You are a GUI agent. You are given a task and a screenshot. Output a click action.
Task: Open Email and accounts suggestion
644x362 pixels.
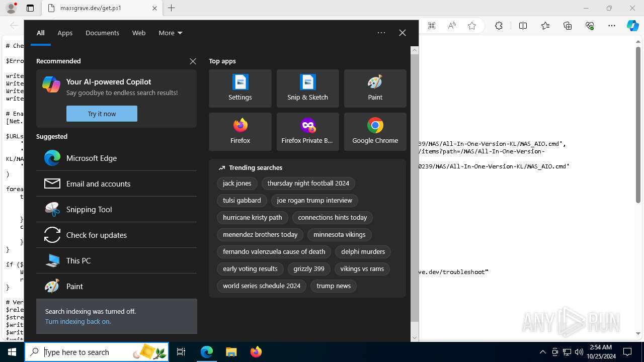coord(116,184)
